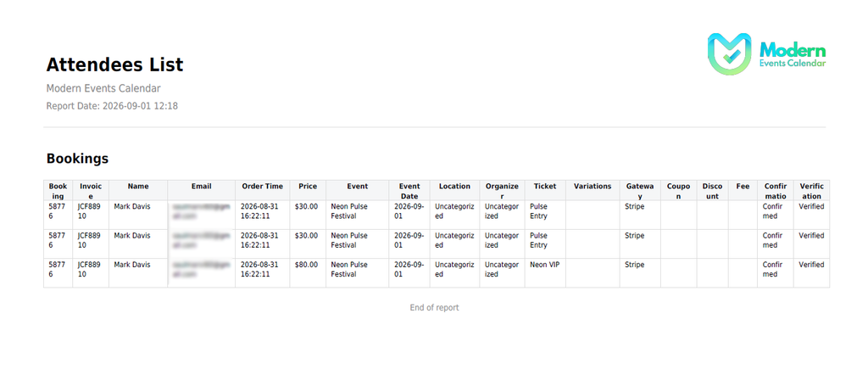The width and height of the screenshot is (868, 375).
Task: Click 'Confirmed' status in the Neon VIP row
Action: pyautogui.click(x=773, y=270)
